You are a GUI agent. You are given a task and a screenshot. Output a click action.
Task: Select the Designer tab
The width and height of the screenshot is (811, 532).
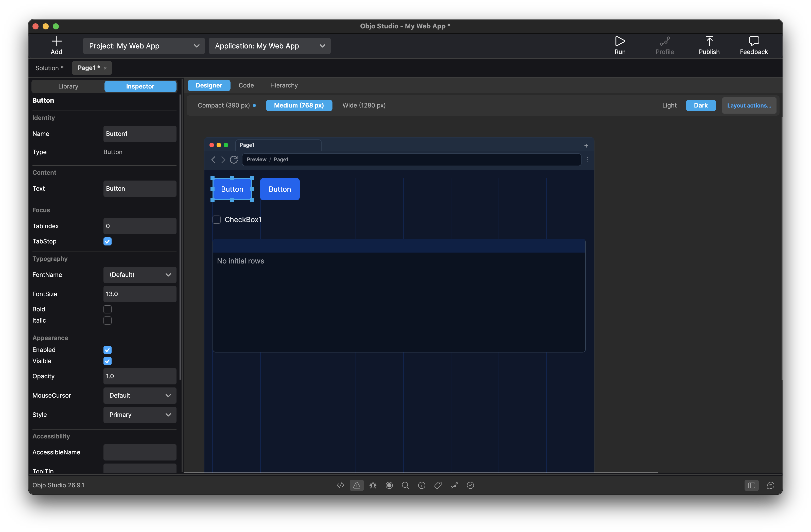click(209, 85)
